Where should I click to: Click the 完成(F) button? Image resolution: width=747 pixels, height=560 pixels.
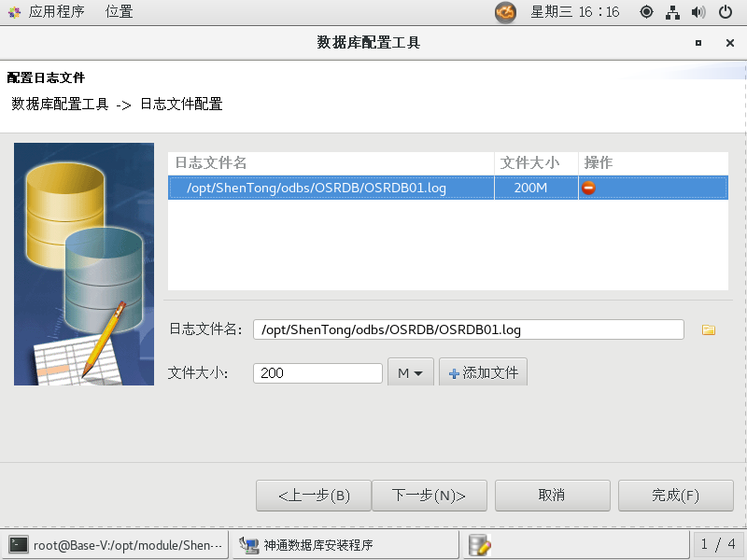tap(675, 496)
